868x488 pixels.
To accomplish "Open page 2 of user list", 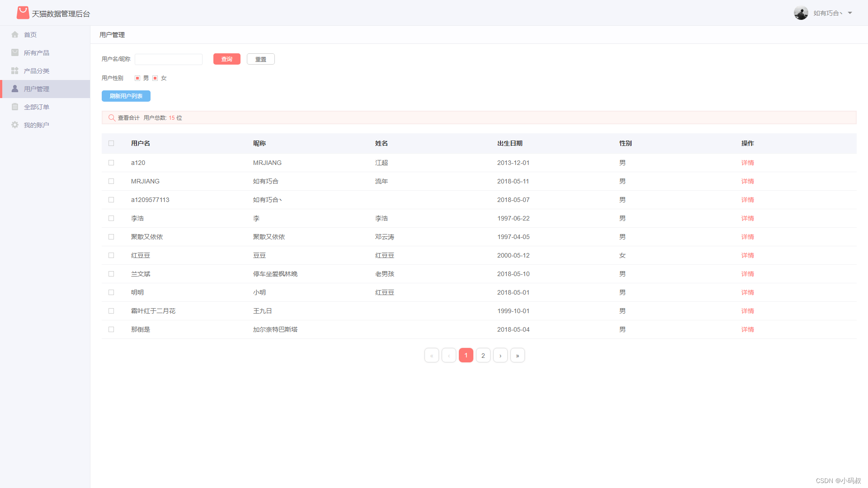I will click(x=483, y=356).
